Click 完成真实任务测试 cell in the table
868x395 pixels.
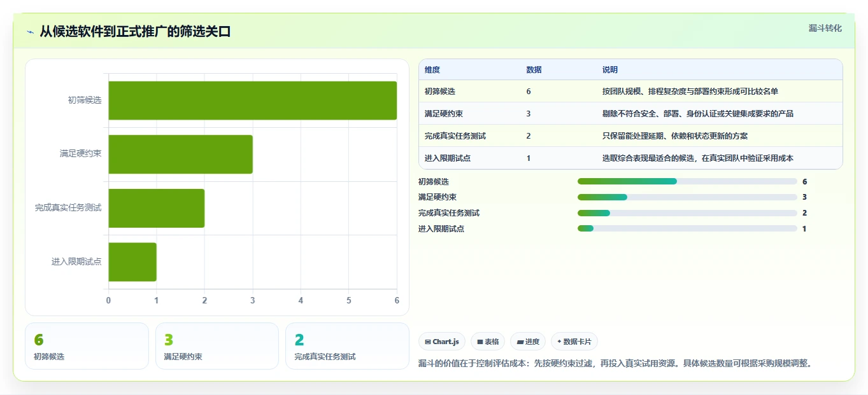tap(455, 136)
